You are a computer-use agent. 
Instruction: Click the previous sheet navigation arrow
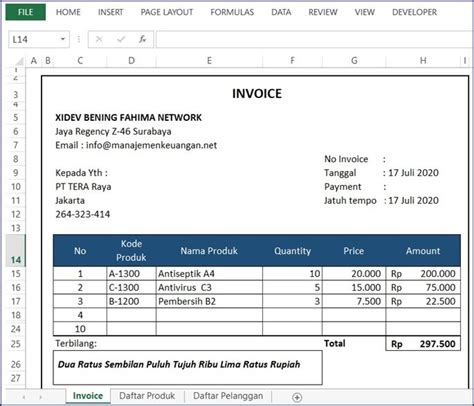click(x=24, y=397)
